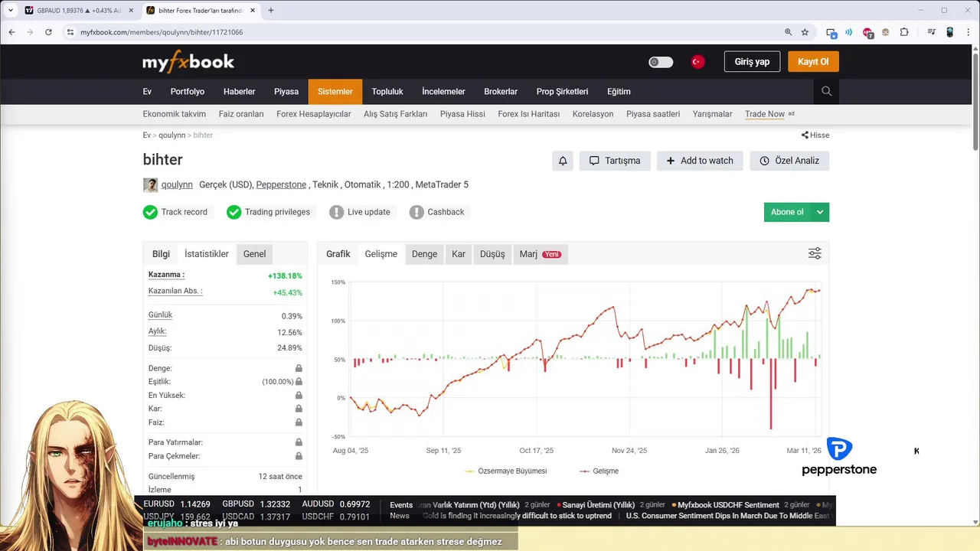Viewport: 980px width, 551px height.
Task: Open Piyasa Hissi link
Action: point(462,114)
